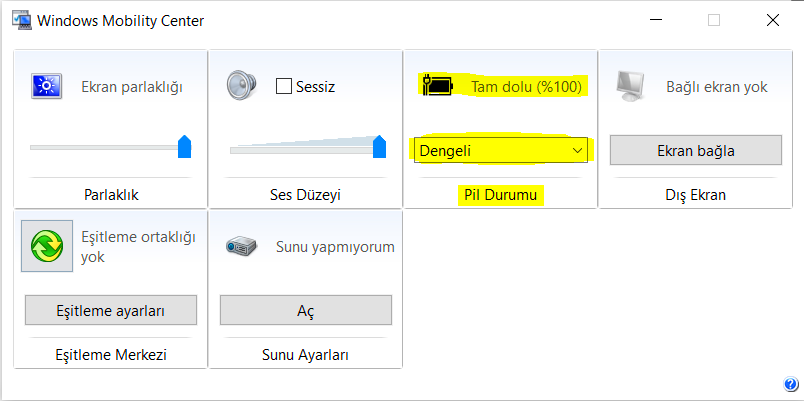Open help with the blue question icon
This screenshot has width=804, height=401.
coord(790,384)
